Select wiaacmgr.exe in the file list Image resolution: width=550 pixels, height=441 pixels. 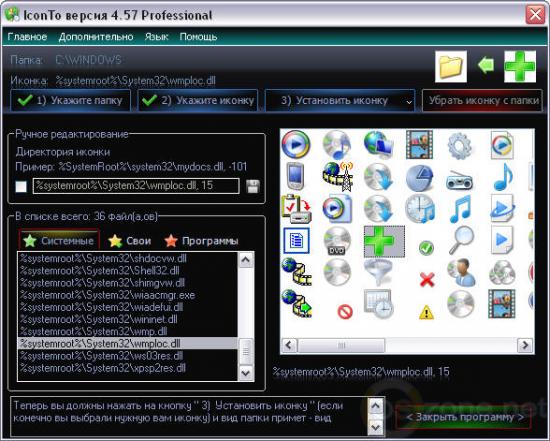(x=128, y=295)
